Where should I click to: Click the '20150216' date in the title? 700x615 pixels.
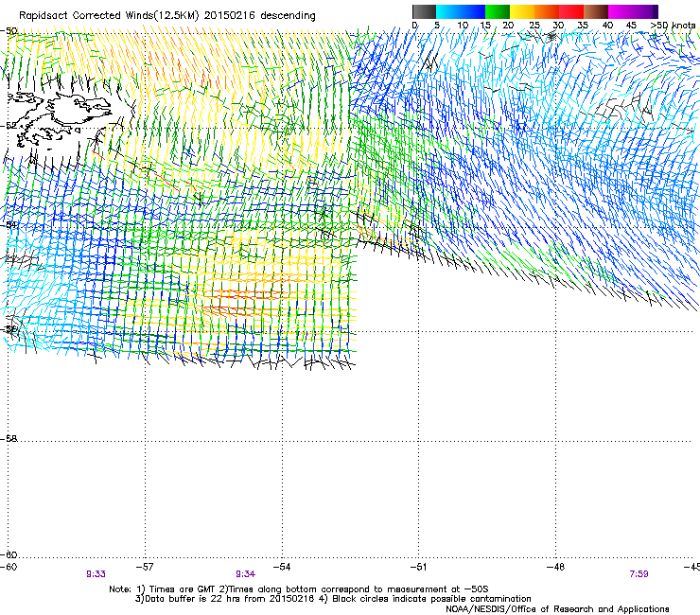[x=230, y=16]
